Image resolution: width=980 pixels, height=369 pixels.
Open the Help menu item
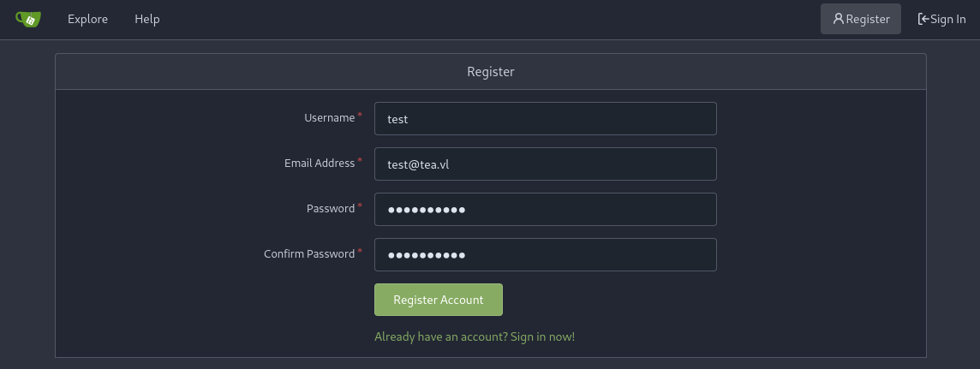[x=146, y=20]
